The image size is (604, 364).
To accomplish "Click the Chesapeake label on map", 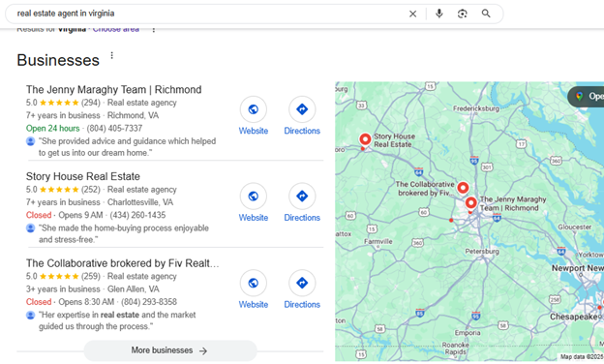I will (x=575, y=317).
